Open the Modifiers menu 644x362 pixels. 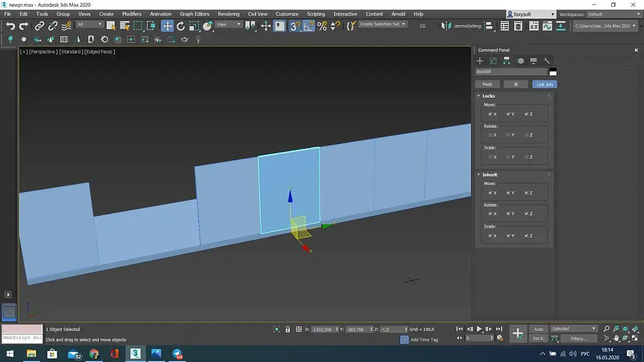coord(132,14)
